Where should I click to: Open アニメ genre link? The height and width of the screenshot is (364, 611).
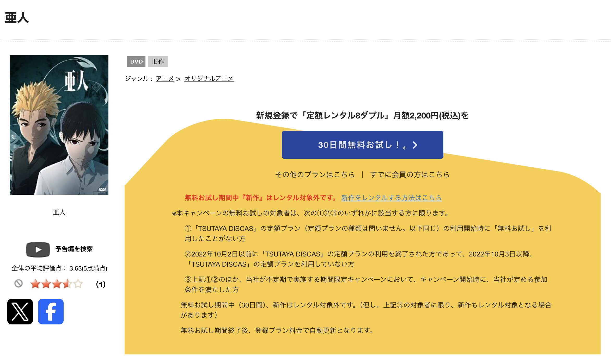165,79
